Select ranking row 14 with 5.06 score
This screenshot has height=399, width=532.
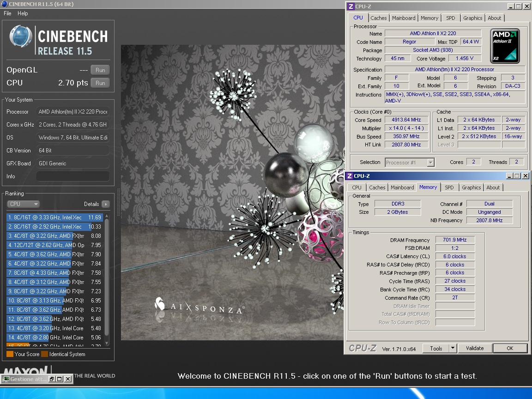[54, 337]
